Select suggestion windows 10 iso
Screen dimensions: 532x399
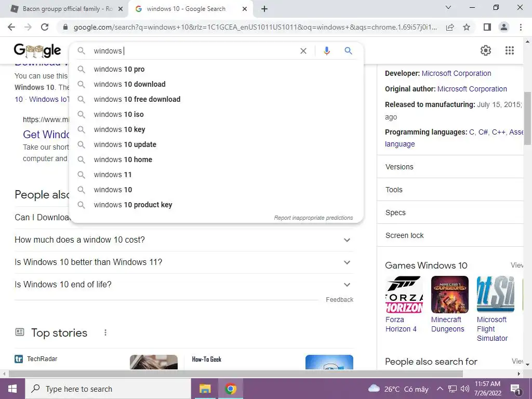pos(217,114)
